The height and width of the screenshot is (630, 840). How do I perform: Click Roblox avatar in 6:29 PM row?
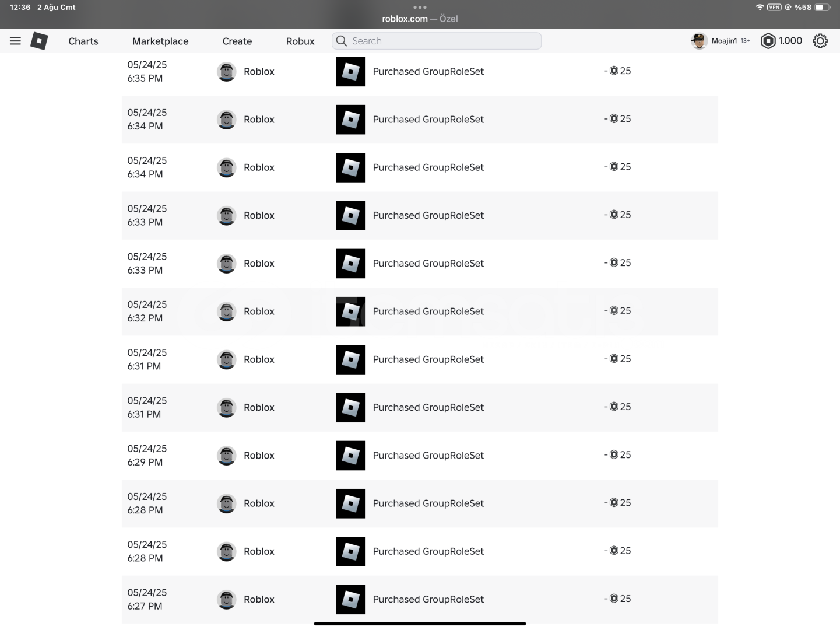pos(226,456)
